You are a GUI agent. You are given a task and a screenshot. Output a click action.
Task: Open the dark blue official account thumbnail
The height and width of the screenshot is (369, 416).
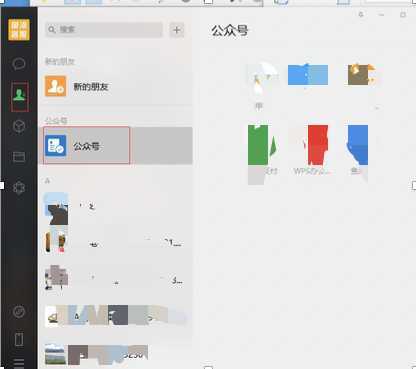358,145
